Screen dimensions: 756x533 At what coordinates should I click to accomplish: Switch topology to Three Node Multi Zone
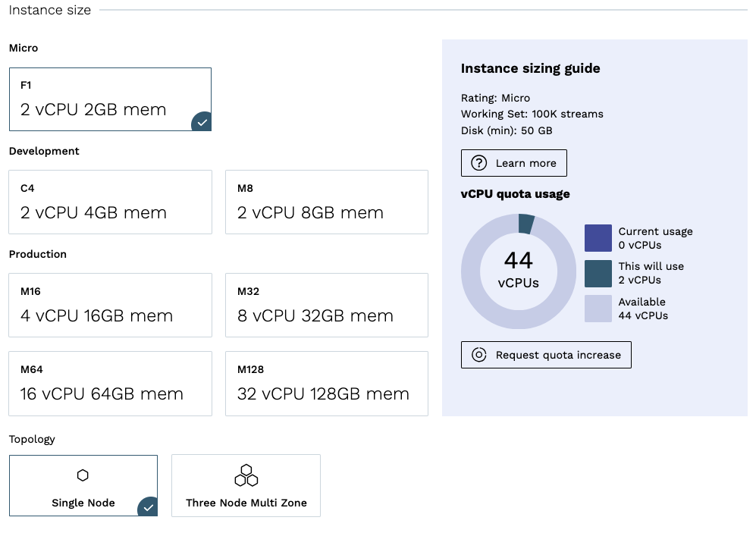click(x=246, y=486)
